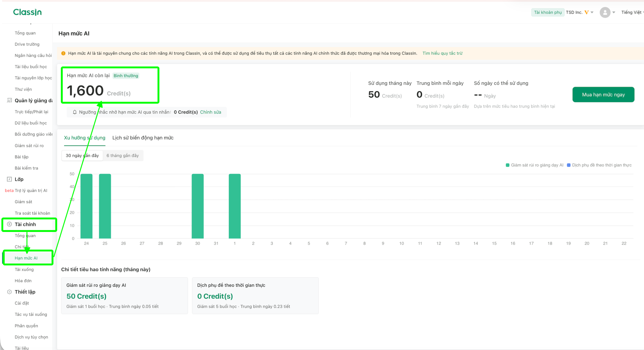Open Drive trường in sidebar
The height and width of the screenshot is (350, 644).
coord(27,44)
